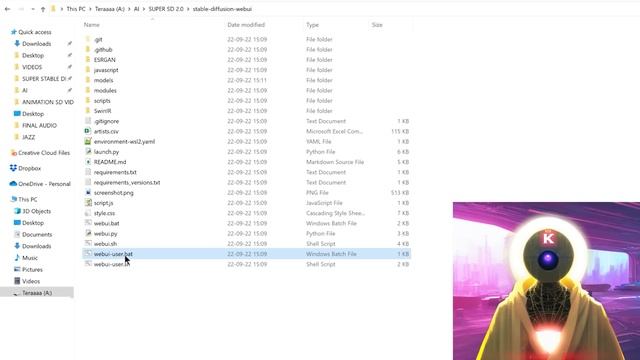Select the .gitignore file name

106,121
